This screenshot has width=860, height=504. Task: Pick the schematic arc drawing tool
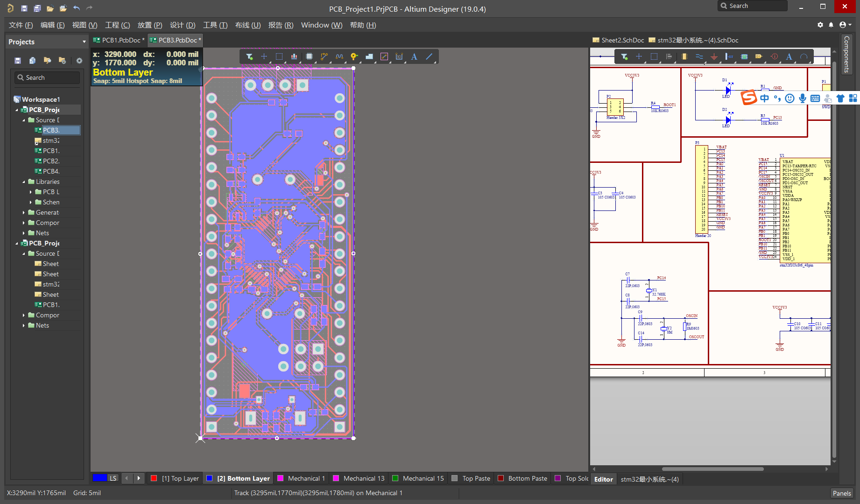point(804,56)
